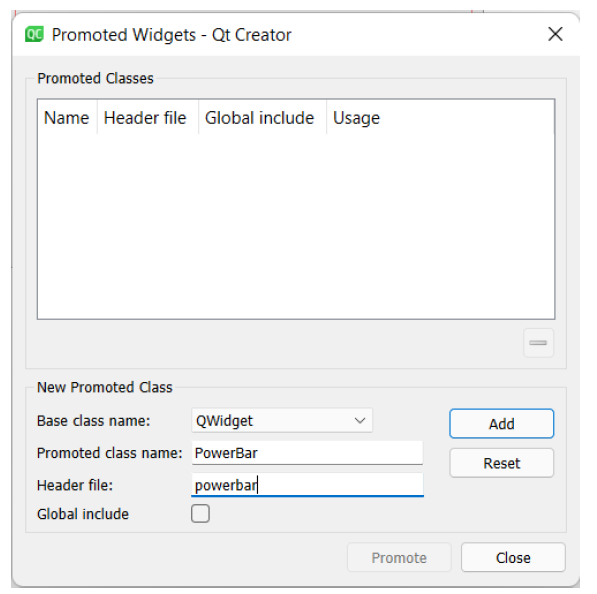Click inside the Header file input field
This screenshot has width=597, height=594.
click(307, 485)
